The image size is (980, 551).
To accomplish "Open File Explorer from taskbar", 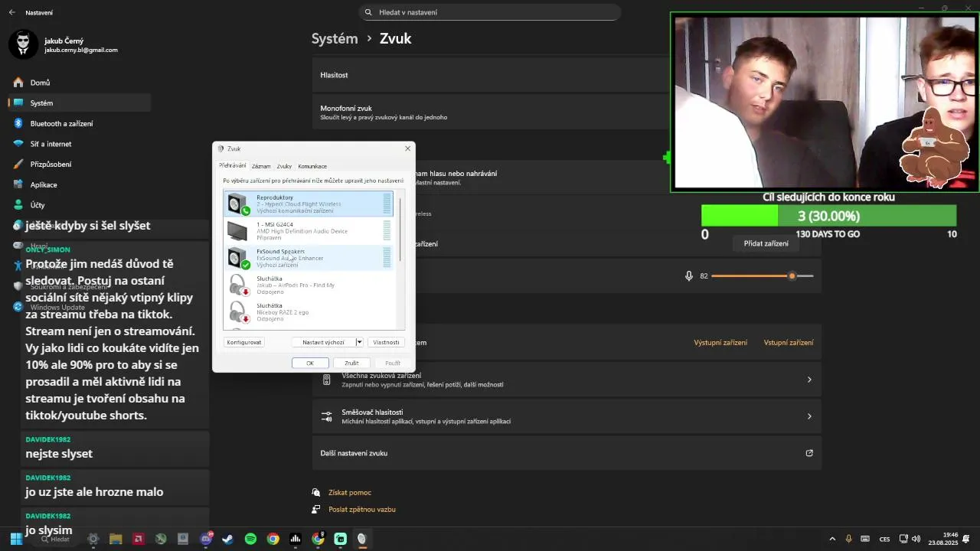I will 116,539.
